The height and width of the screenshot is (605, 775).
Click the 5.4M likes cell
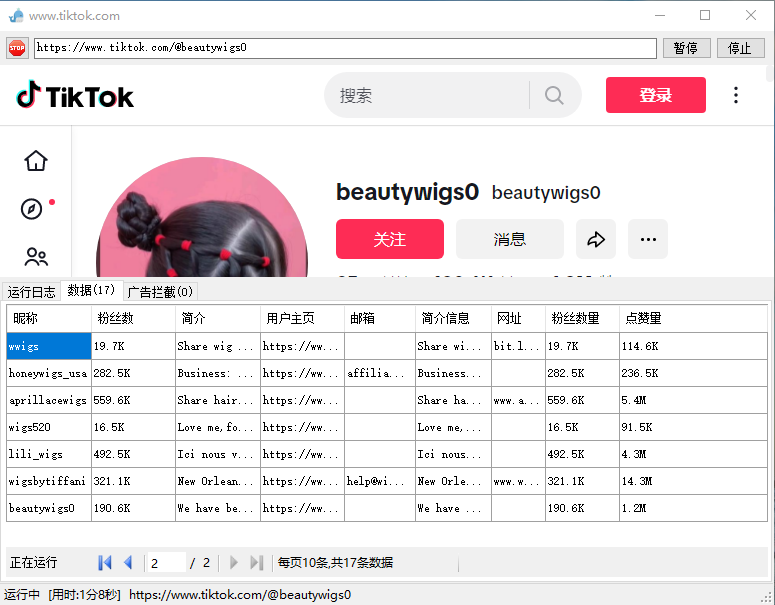[693, 400]
